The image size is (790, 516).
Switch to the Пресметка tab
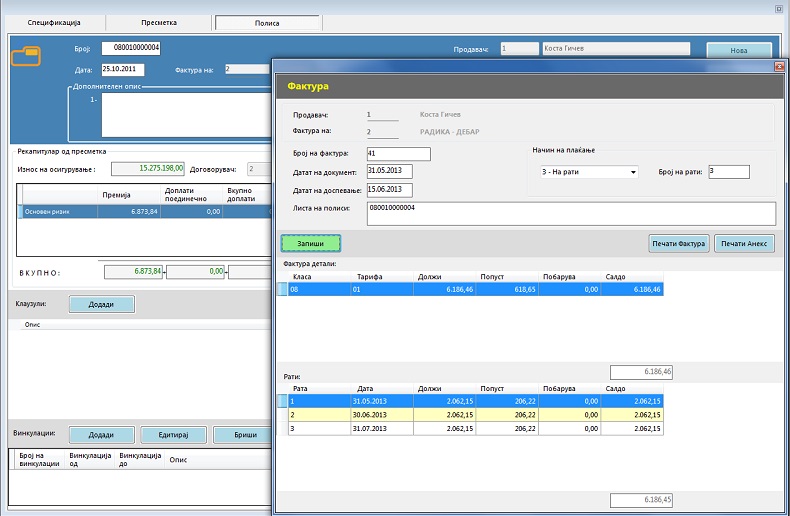[159, 23]
